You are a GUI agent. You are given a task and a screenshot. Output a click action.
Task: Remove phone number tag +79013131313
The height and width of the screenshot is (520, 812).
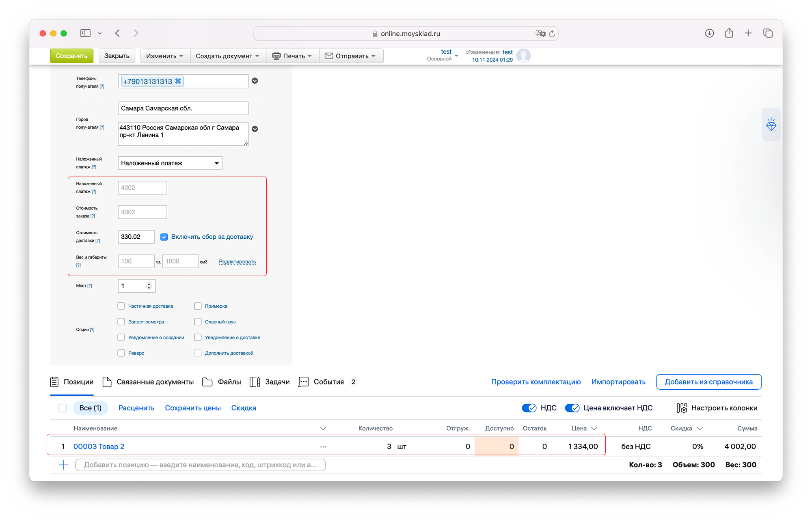coord(178,81)
